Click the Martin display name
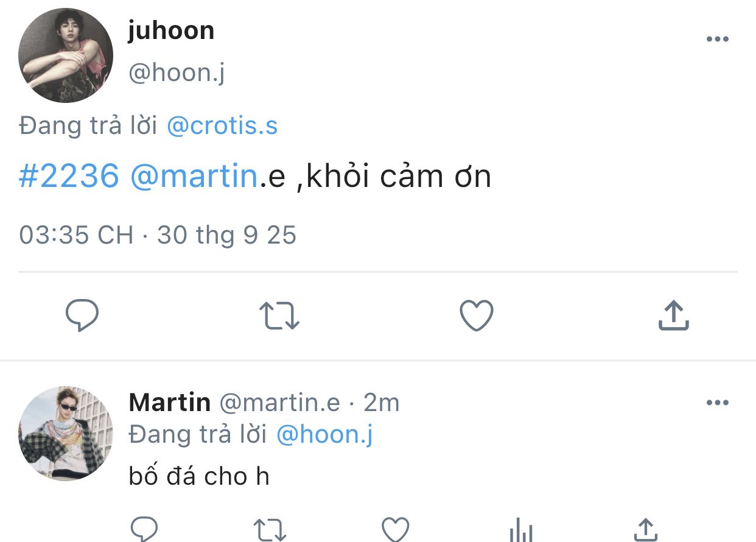 [170, 403]
